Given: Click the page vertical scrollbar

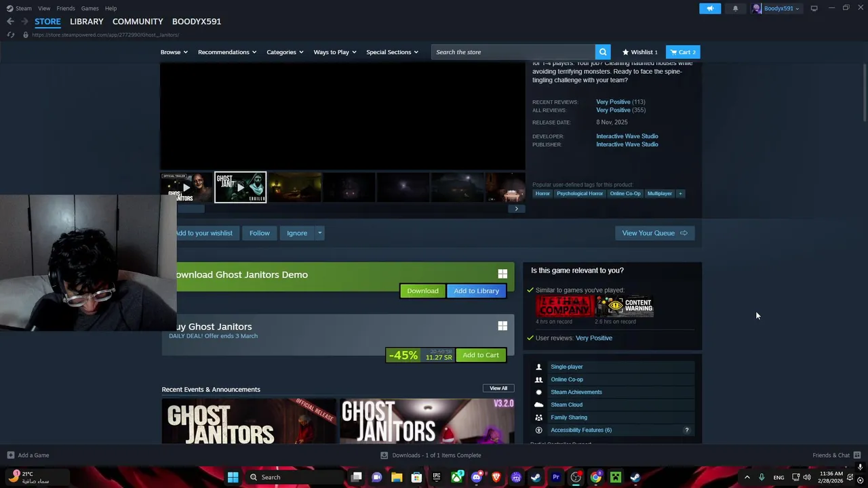Looking at the screenshot, I should click(x=864, y=91).
